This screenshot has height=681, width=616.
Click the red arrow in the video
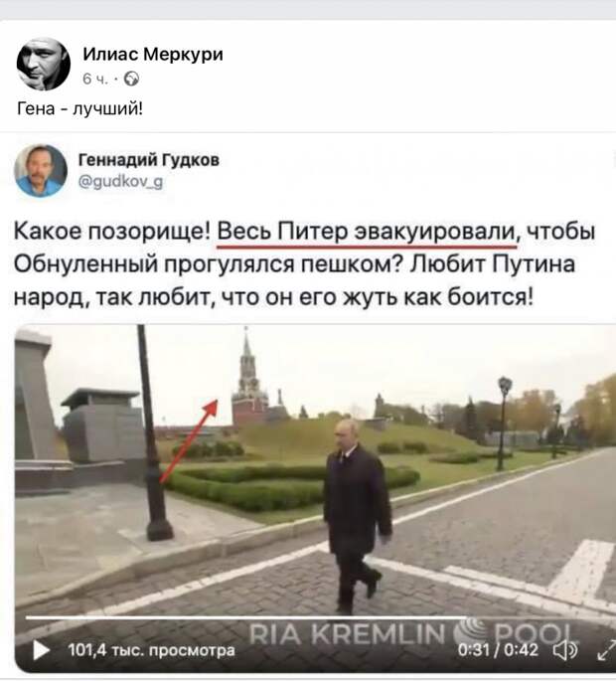tap(189, 441)
